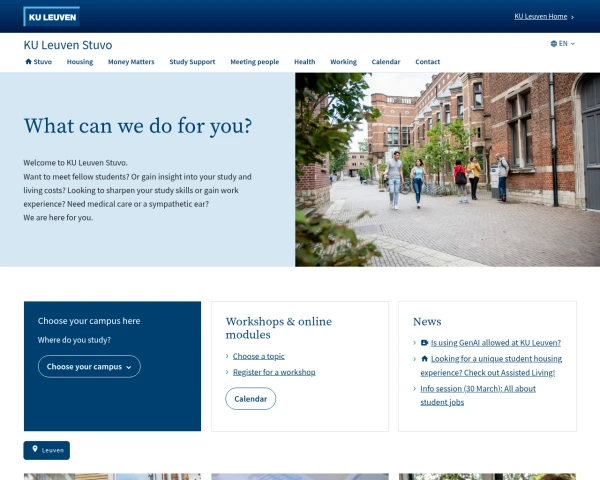Viewport: 600px width, 480px height.
Task: Click the Stuvo home icon
Action: click(29, 62)
